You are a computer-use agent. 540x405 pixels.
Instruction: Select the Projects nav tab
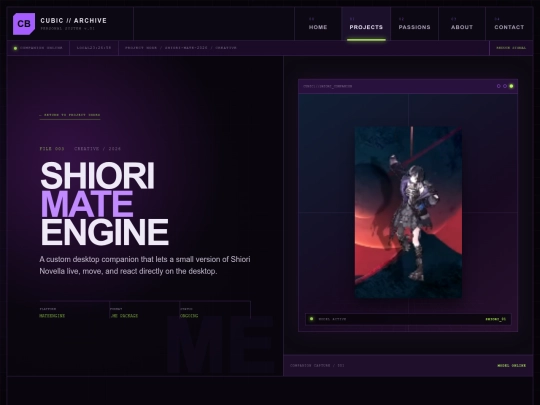pyautogui.click(x=366, y=24)
